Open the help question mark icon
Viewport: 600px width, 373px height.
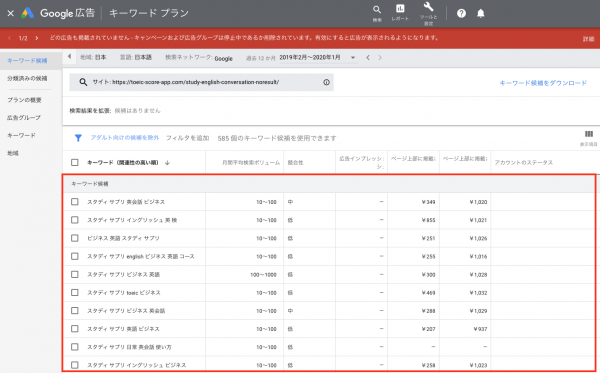click(461, 13)
